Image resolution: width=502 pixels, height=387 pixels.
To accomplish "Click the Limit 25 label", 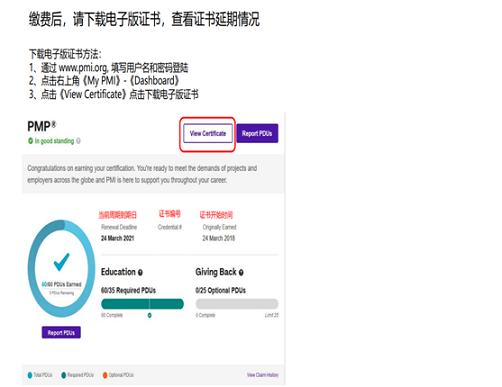I will click(x=272, y=315).
